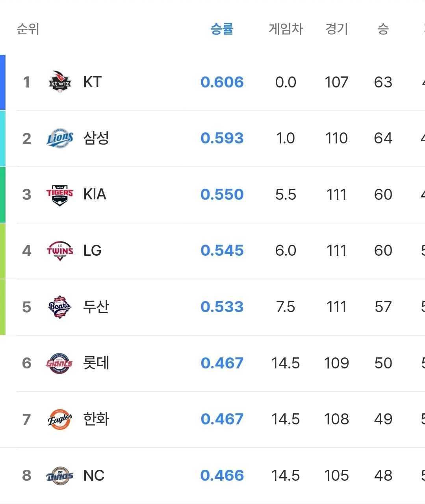Sort table by 게임차 header
This screenshot has width=425, height=504.
click(286, 29)
